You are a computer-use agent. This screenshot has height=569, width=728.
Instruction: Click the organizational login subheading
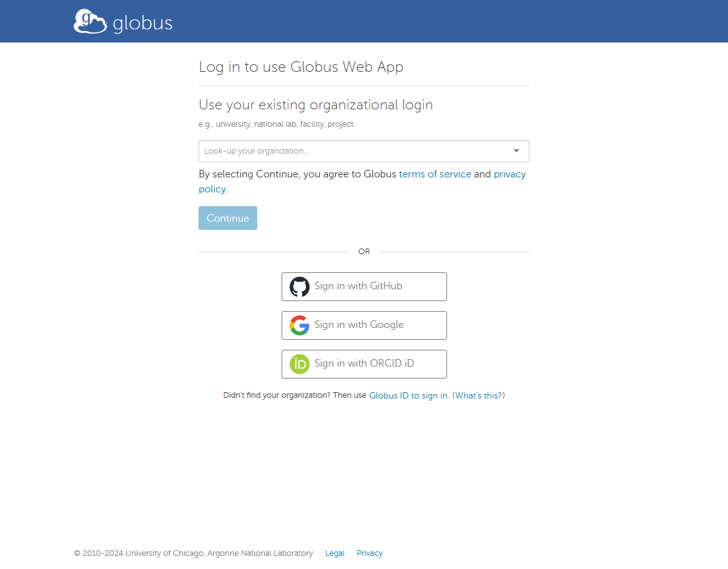[x=315, y=104]
